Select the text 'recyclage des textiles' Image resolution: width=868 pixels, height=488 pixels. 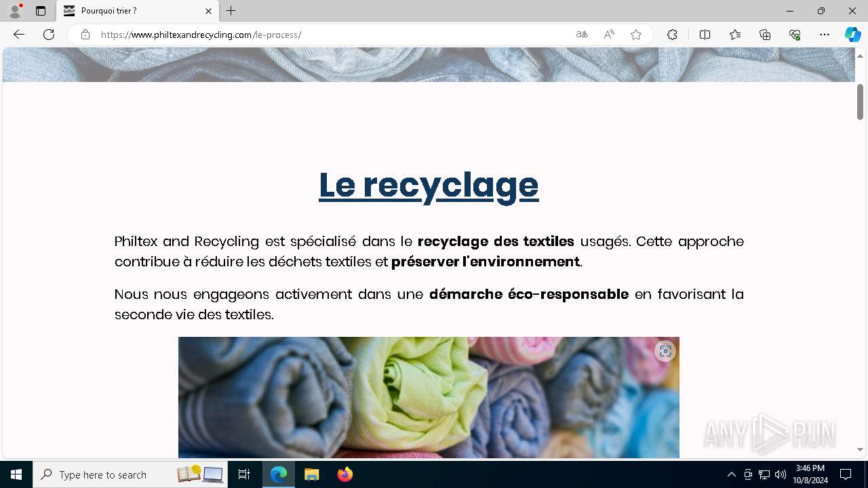[x=496, y=241]
